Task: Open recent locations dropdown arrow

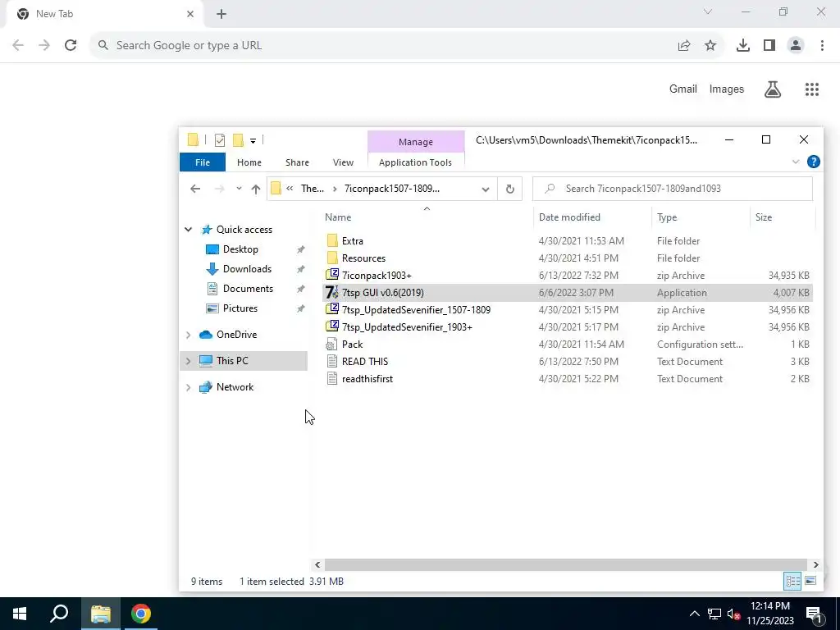Action: pyautogui.click(x=239, y=189)
